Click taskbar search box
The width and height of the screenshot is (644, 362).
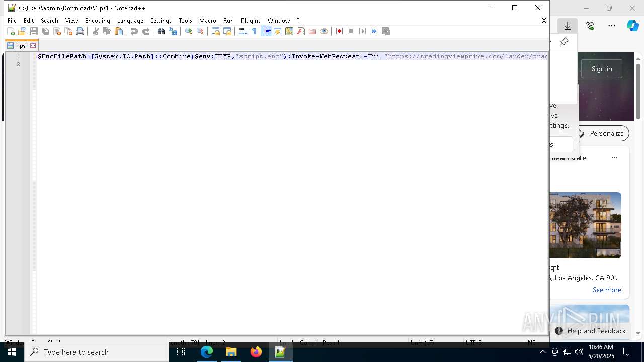[x=97, y=352]
